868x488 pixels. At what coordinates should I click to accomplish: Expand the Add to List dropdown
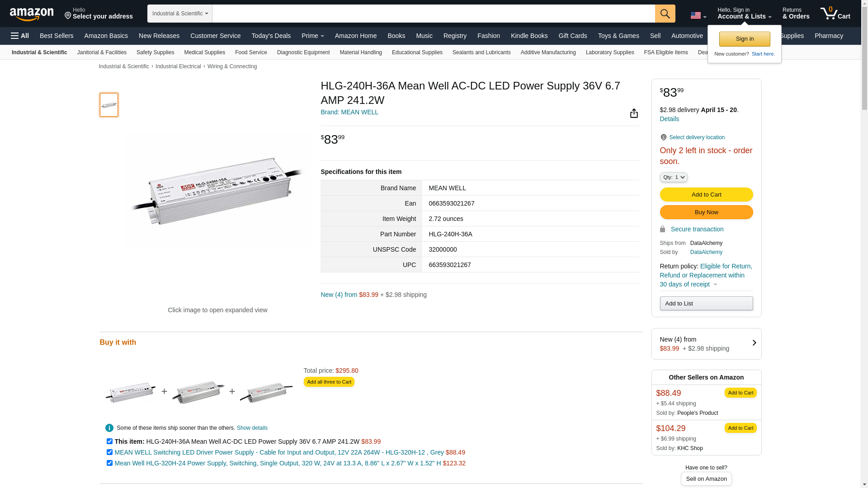706,304
